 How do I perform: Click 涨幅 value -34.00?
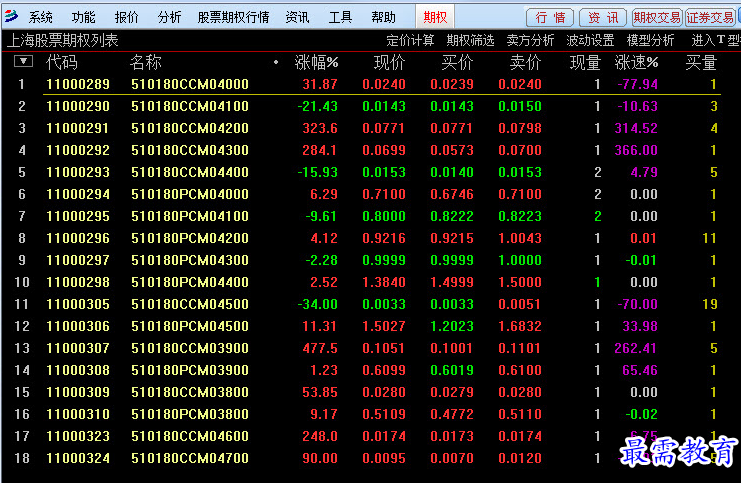(x=317, y=304)
